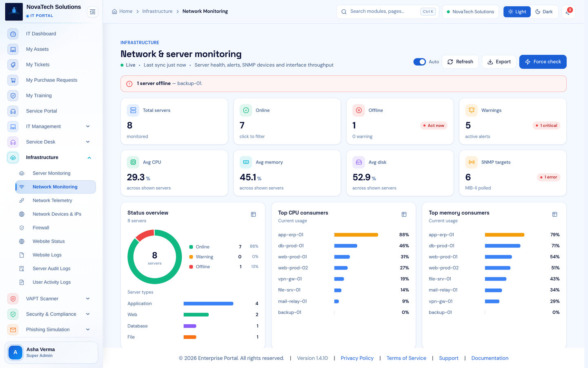Open Server Audit Logs

tap(56, 269)
